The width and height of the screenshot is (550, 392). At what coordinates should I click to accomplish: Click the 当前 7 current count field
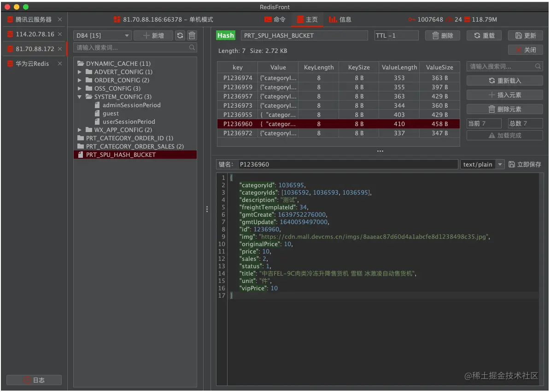(484, 123)
